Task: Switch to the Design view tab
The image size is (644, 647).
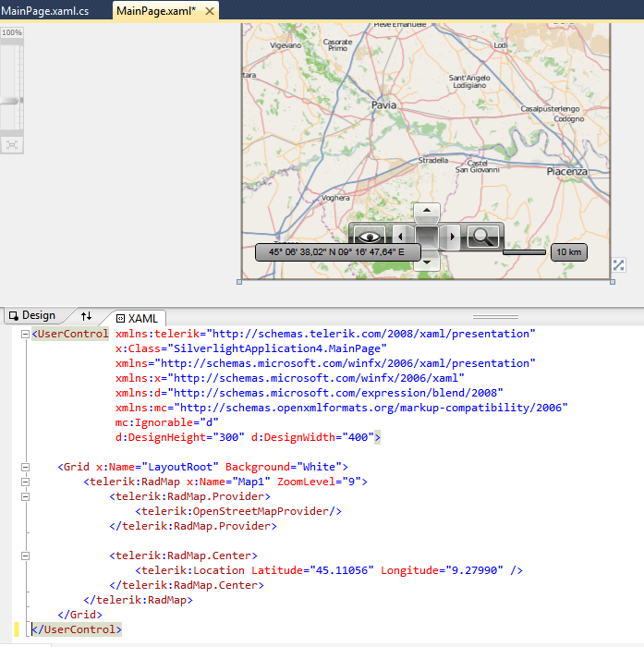Action: click(32, 316)
